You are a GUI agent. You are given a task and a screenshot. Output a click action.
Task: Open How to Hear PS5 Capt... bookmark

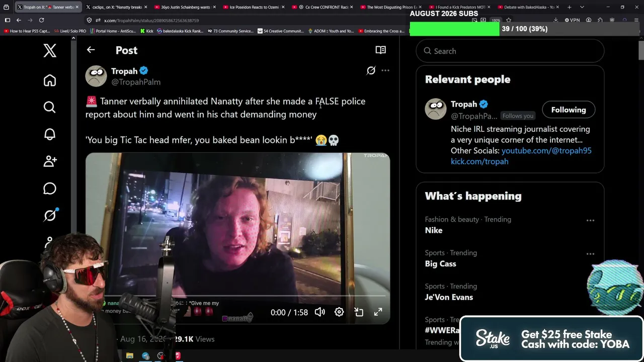coord(27,31)
